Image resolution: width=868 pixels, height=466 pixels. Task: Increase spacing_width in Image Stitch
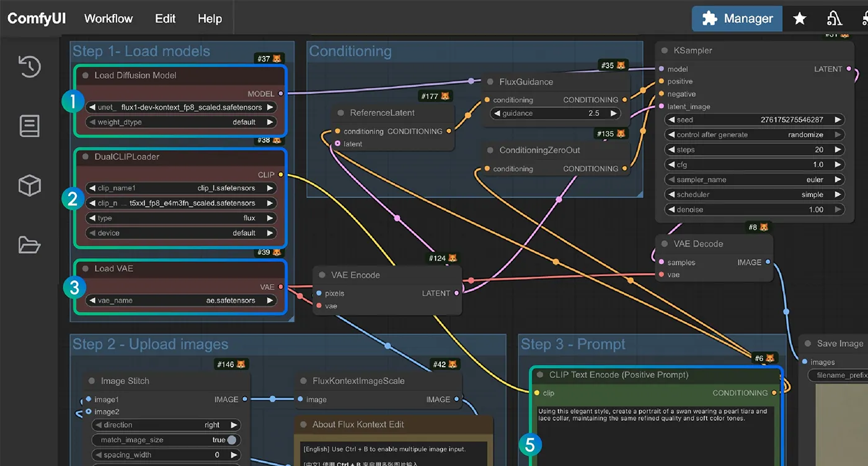(x=234, y=455)
